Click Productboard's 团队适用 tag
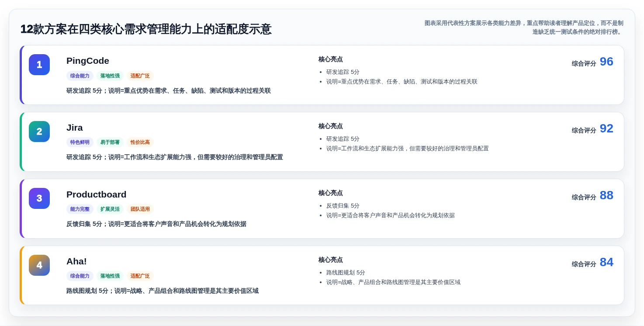The width and height of the screenshot is (644, 326). 140,209
